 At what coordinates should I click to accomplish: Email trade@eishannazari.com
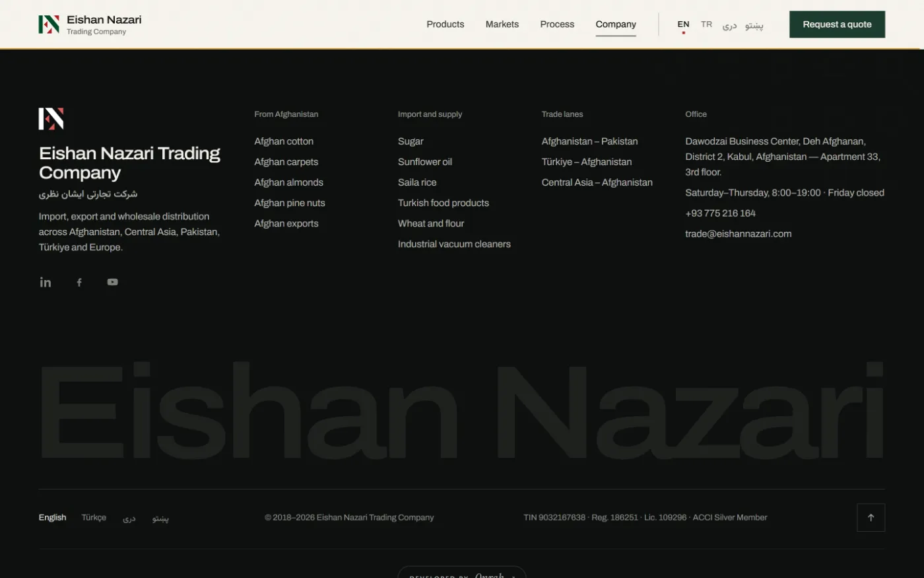click(x=739, y=234)
